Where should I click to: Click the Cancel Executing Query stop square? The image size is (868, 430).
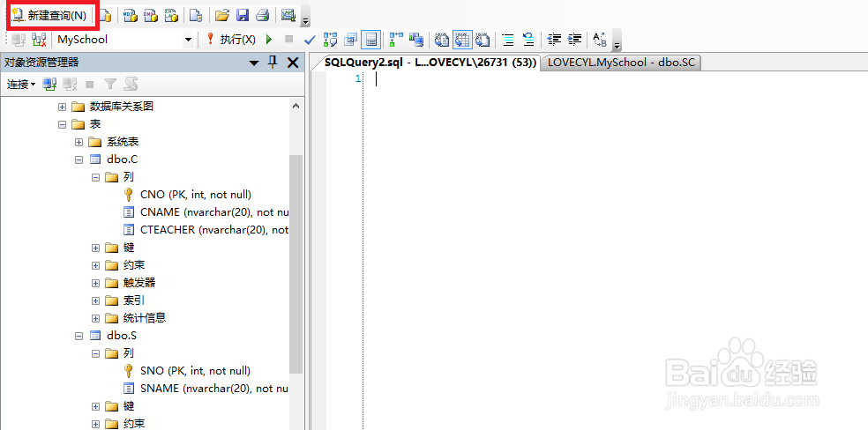coord(288,40)
